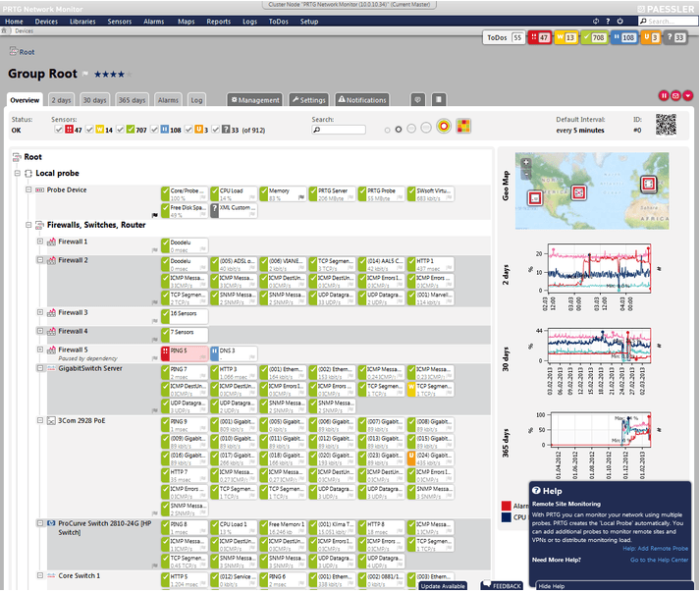Click the Help: Add Remote Probe link
This screenshot has width=700, height=593.
tap(656, 549)
